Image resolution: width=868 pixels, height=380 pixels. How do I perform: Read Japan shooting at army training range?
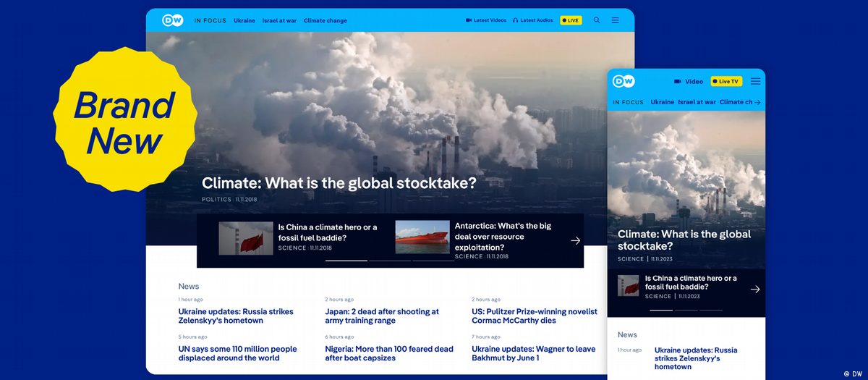382,316
